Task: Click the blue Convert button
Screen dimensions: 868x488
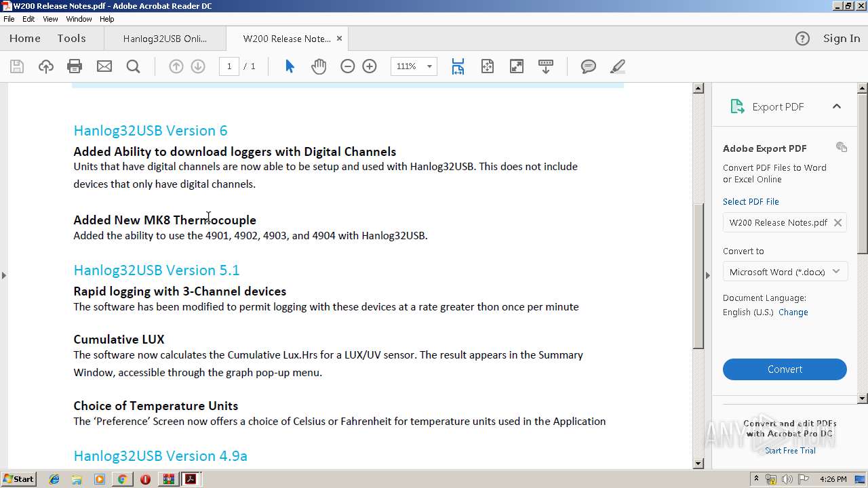Action: (785, 369)
